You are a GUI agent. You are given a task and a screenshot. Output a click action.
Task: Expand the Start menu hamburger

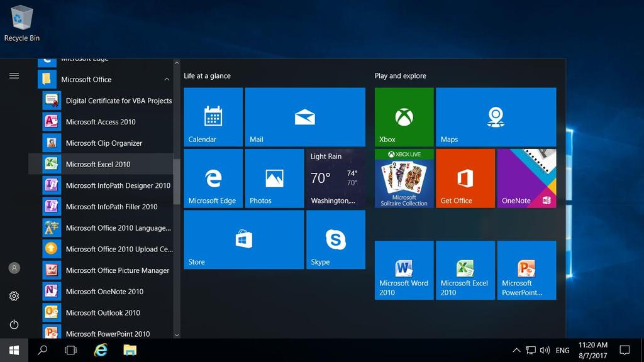(x=14, y=75)
